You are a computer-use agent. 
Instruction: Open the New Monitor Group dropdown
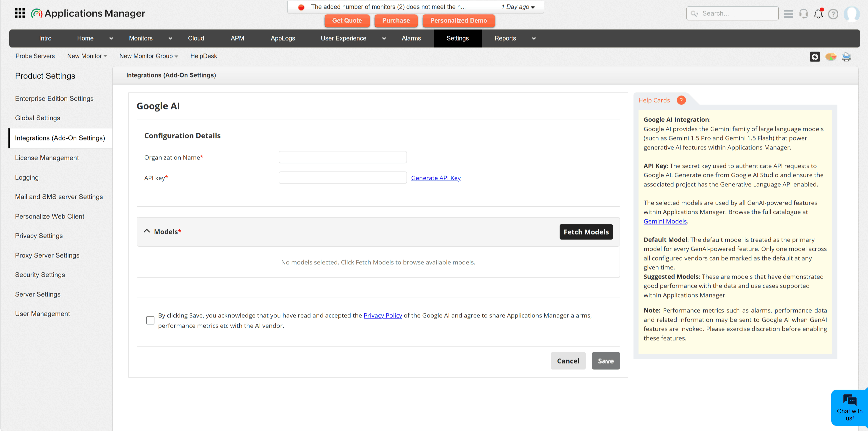point(149,56)
